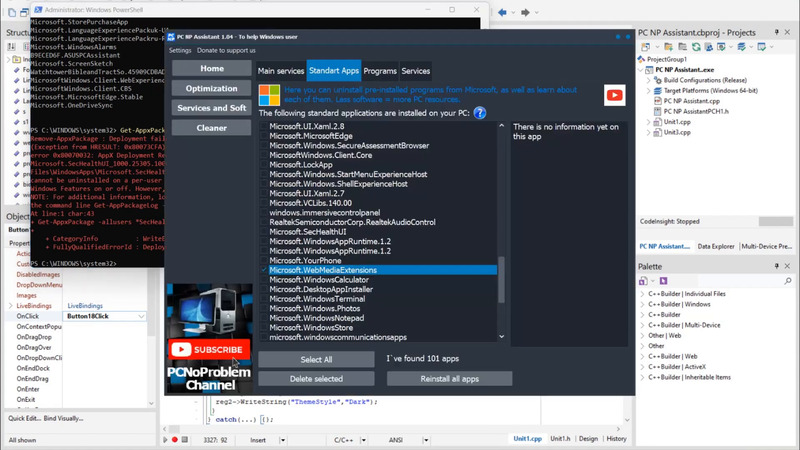The height and width of the screenshot is (450, 800).
Task: Toggle checkbox for Microsoft.WebMediaExtensions
Action: pos(264,270)
